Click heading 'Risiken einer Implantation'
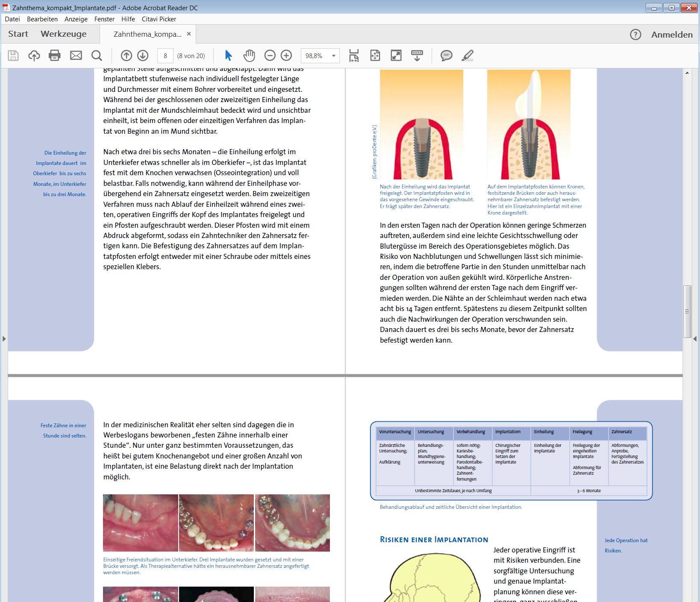The height and width of the screenshot is (602, 700). (x=434, y=540)
